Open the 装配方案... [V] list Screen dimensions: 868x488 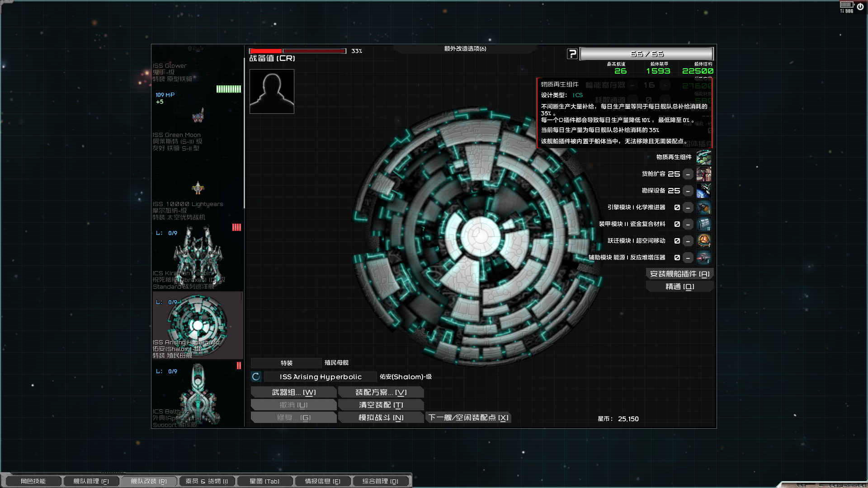pos(381,392)
